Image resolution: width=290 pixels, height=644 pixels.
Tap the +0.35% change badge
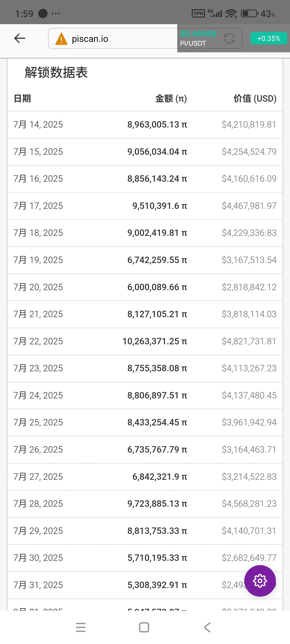tap(268, 38)
